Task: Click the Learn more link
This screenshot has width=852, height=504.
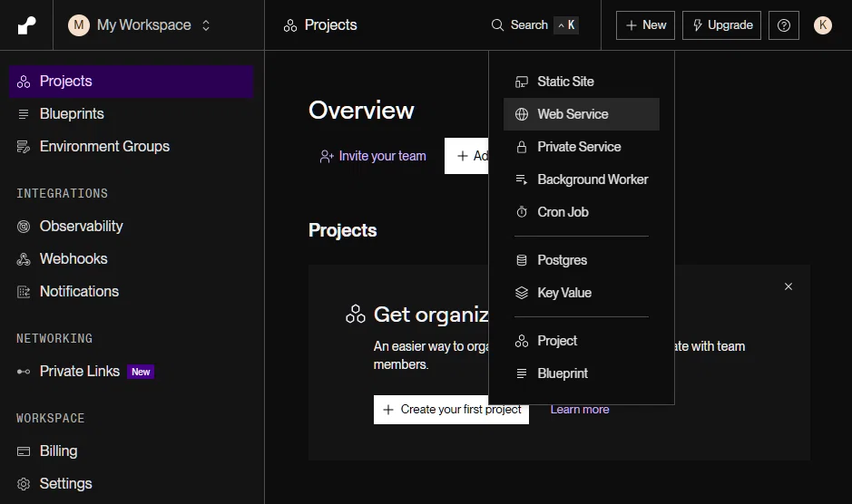Action: [580, 410]
